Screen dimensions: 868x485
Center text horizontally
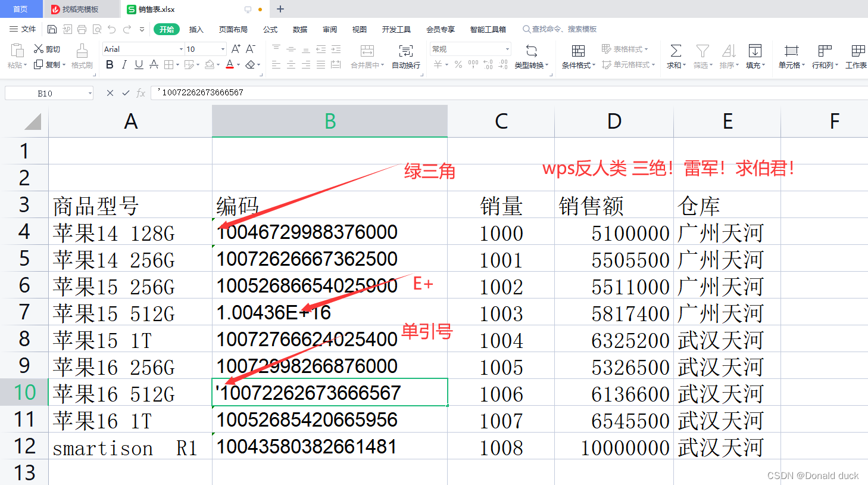(x=291, y=64)
